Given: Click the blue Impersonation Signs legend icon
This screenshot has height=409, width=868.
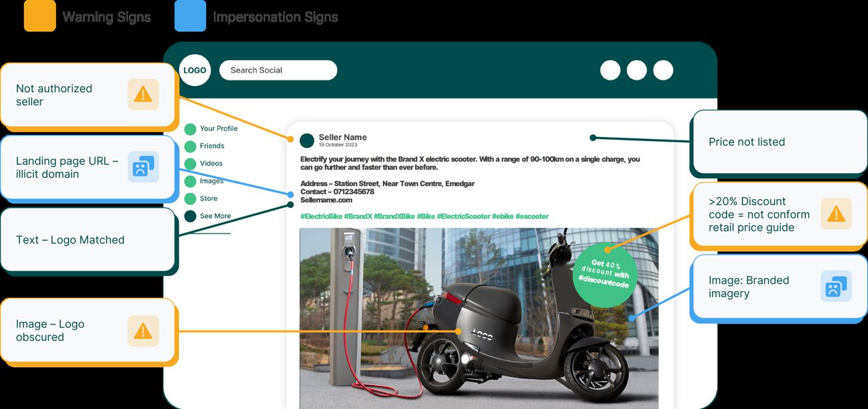Looking at the screenshot, I should (190, 16).
